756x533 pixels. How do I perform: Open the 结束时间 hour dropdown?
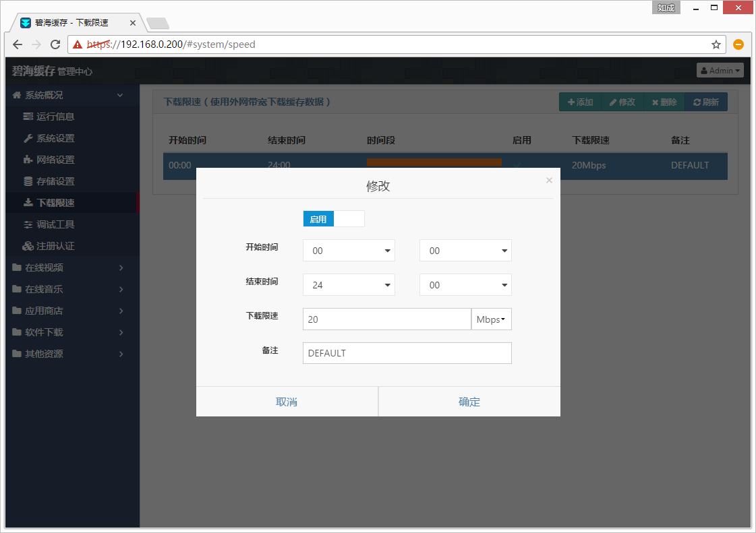tap(349, 285)
